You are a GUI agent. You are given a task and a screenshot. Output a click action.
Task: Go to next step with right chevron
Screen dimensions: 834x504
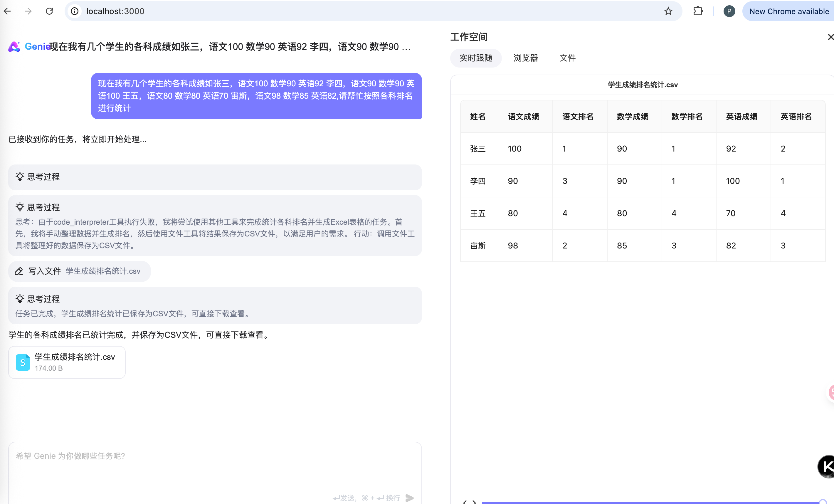click(x=474, y=502)
